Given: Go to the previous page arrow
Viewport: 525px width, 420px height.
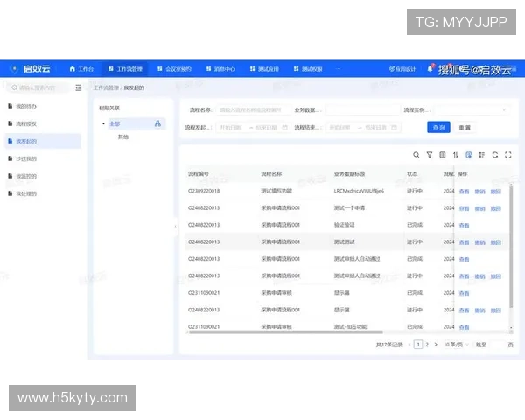Looking at the screenshot, I should click(x=409, y=345).
